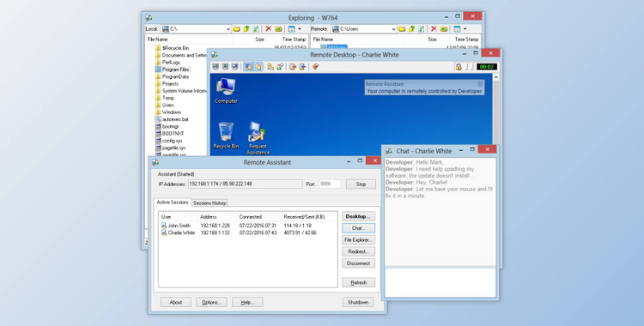Toggle second highlighted control button in Remote Desktop toolbar

[x=258, y=67]
